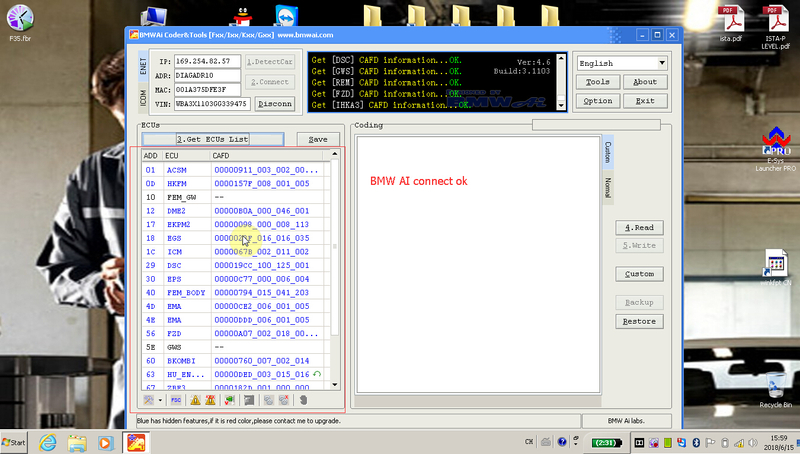
Task: Click the gray hand stop icon
Action: click(x=303, y=400)
